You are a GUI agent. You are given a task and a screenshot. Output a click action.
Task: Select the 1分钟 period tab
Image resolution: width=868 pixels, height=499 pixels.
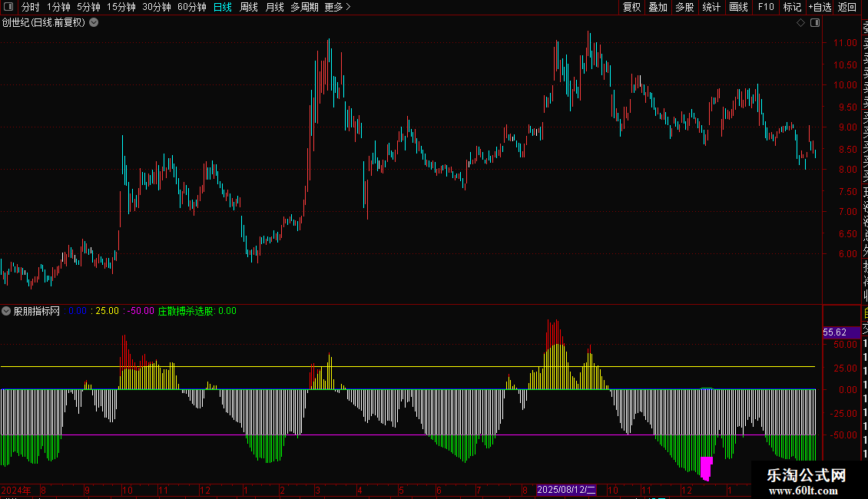(58, 7)
